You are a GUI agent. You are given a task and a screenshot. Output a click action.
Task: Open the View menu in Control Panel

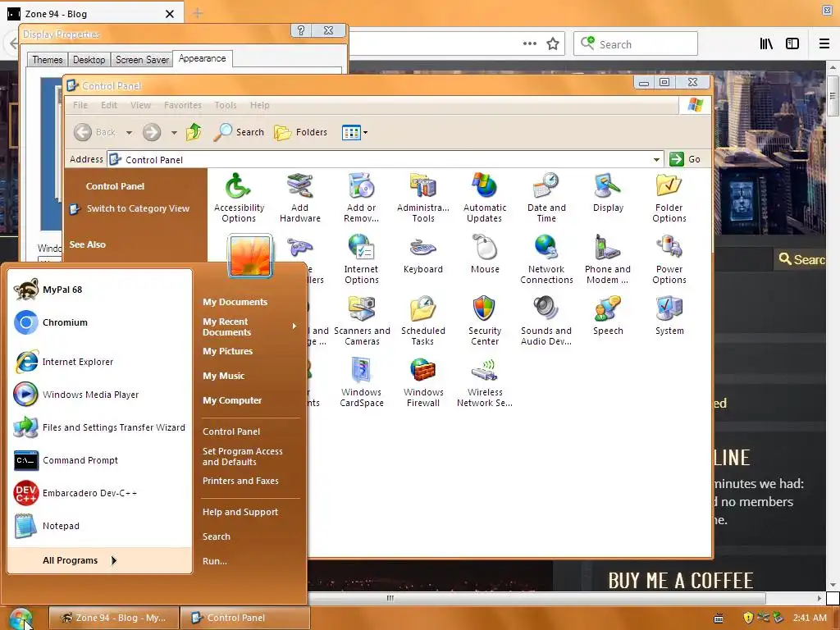point(140,105)
